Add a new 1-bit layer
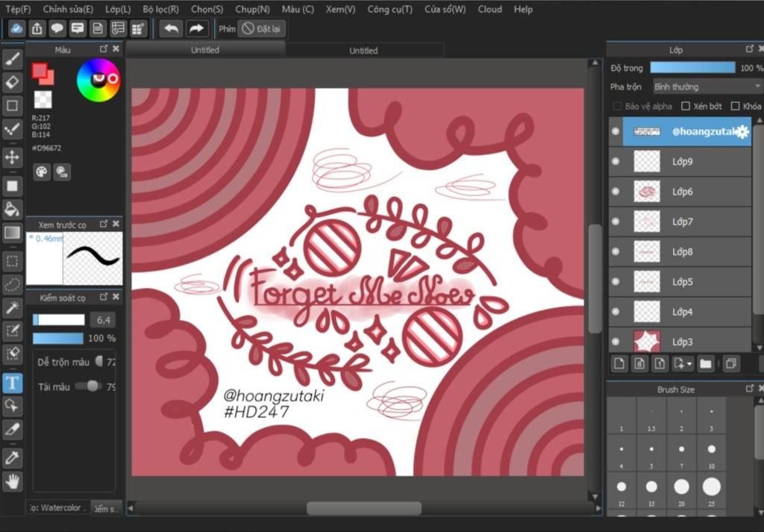 pyautogui.click(x=660, y=363)
